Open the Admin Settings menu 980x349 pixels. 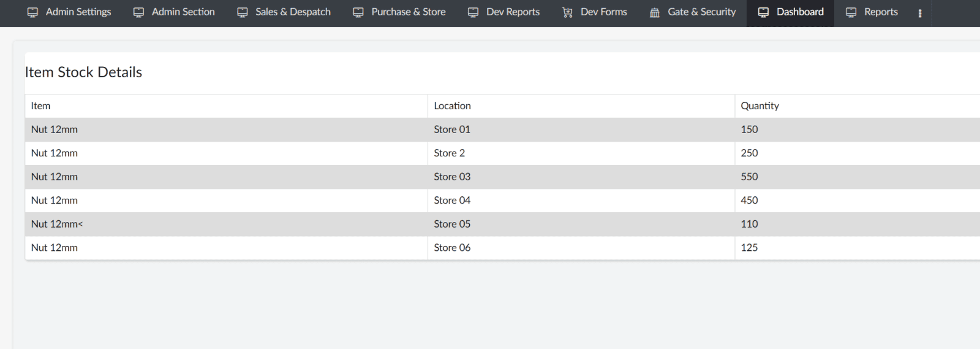(x=69, y=12)
